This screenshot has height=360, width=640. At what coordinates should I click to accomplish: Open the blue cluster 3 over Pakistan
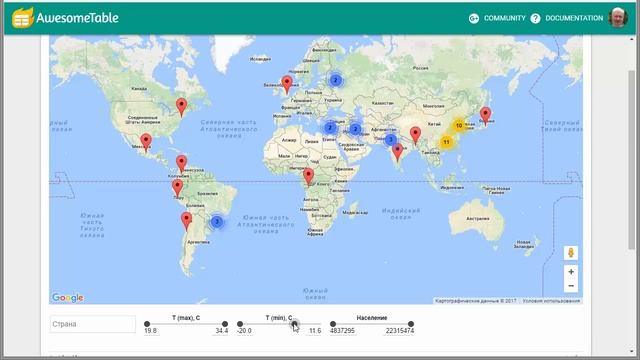pyautogui.click(x=391, y=140)
